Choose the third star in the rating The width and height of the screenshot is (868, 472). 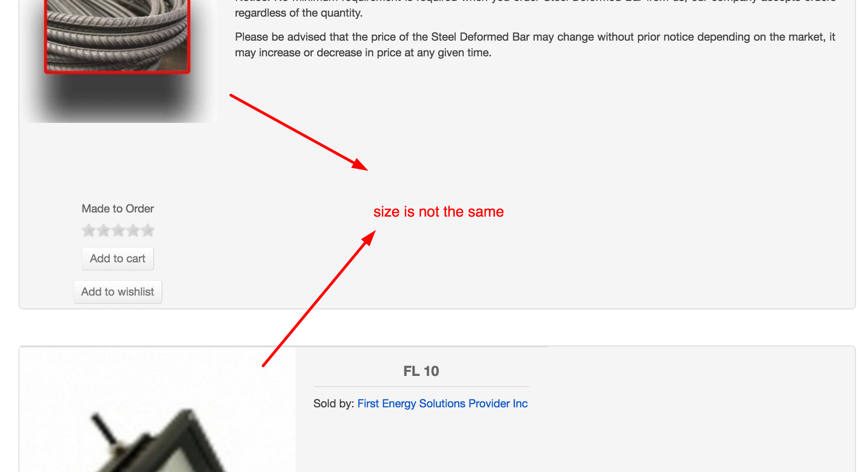tap(118, 230)
